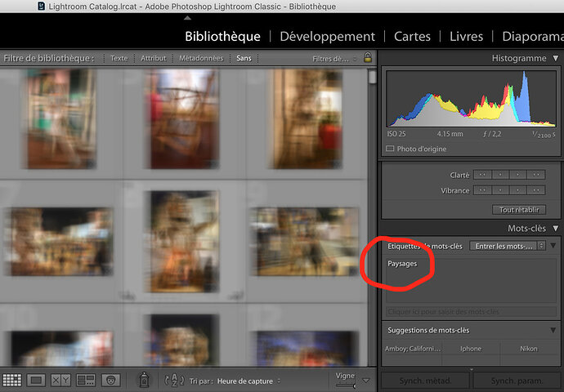The height and width of the screenshot is (392, 564).
Task: Click Synch. métad. button
Action: (x=425, y=381)
